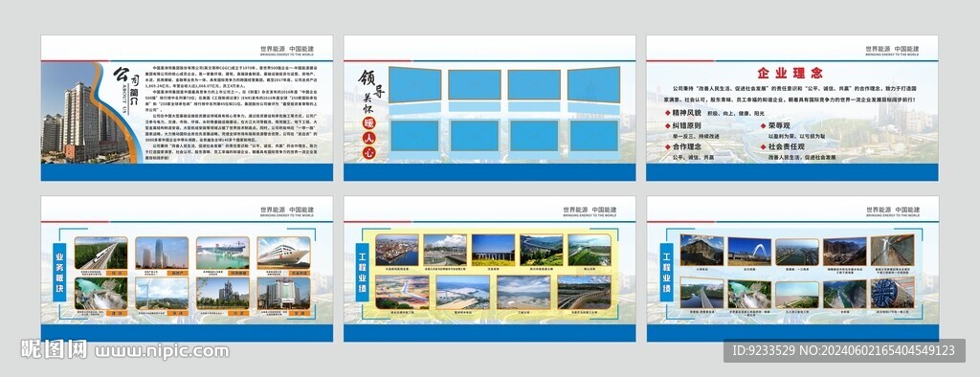This screenshot has width=980, height=377.
Task: Open the long bridge over lake photo
Action: (702, 293)
